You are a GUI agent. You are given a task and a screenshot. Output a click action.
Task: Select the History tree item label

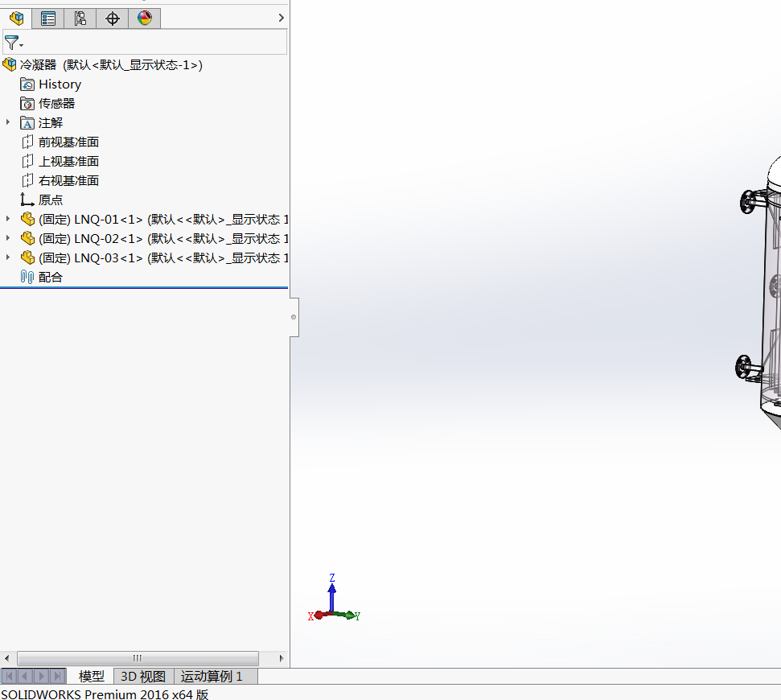pos(60,84)
